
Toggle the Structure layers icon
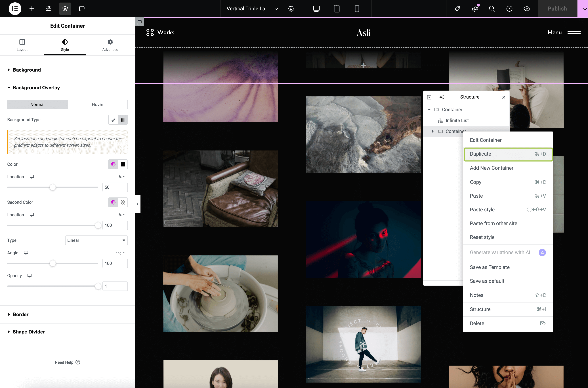tap(65, 9)
